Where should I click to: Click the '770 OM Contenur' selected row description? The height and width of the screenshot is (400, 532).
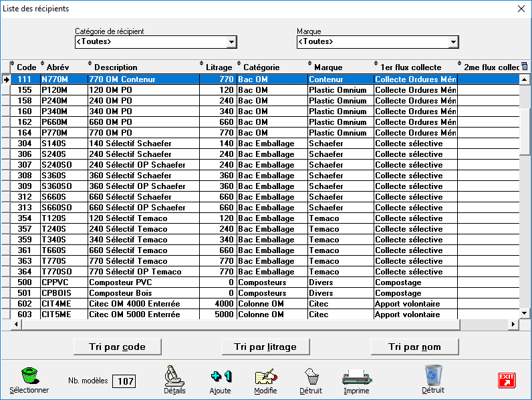pyautogui.click(x=144, y=79)
